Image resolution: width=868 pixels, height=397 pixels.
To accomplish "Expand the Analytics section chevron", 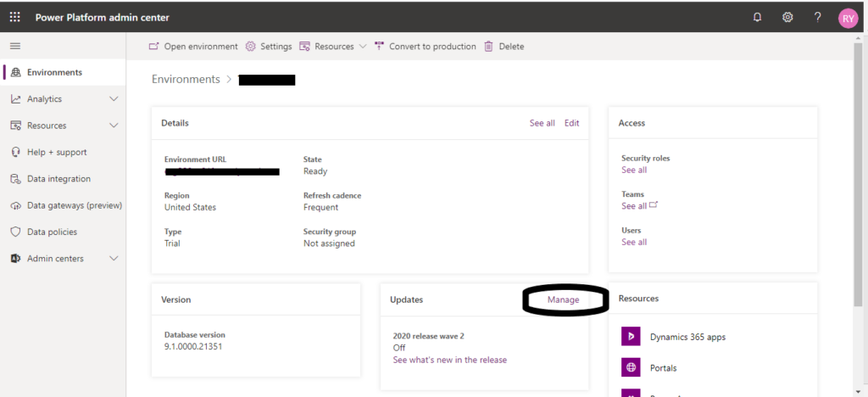I will point(114,99).
